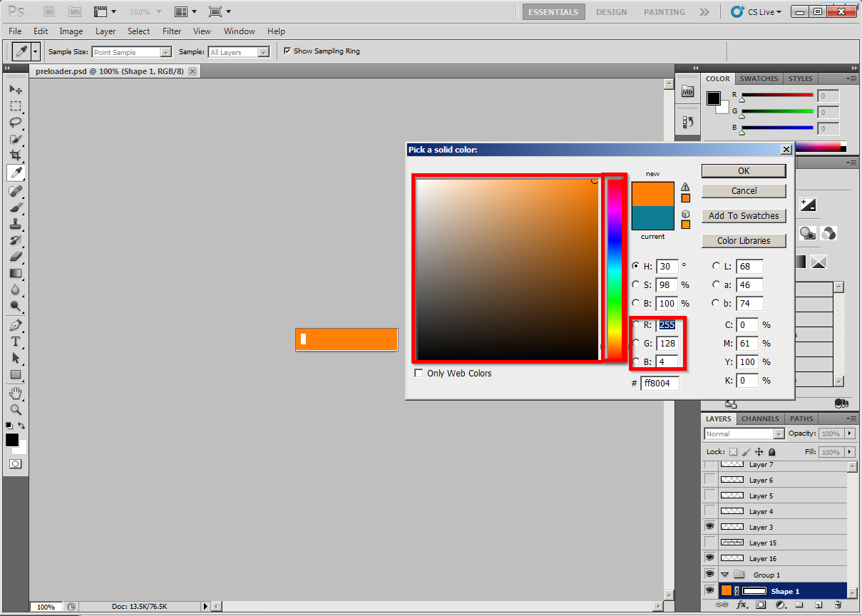Select the History Brush tool
The image size is (862, 616).
(16, 240)
